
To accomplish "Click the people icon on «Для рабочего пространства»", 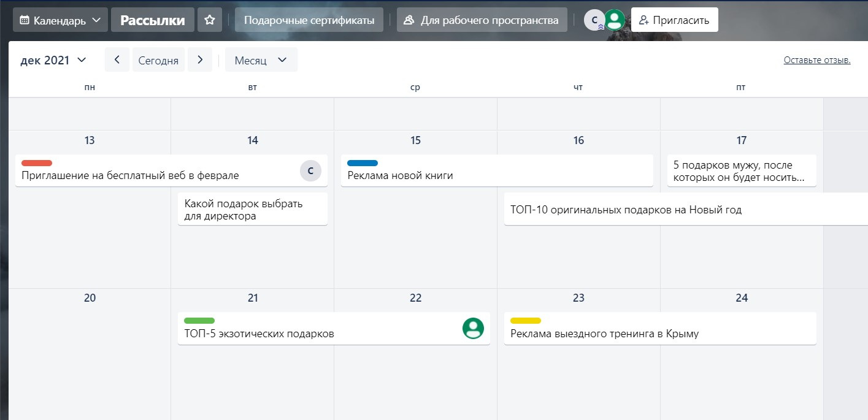I will (408, 19).
